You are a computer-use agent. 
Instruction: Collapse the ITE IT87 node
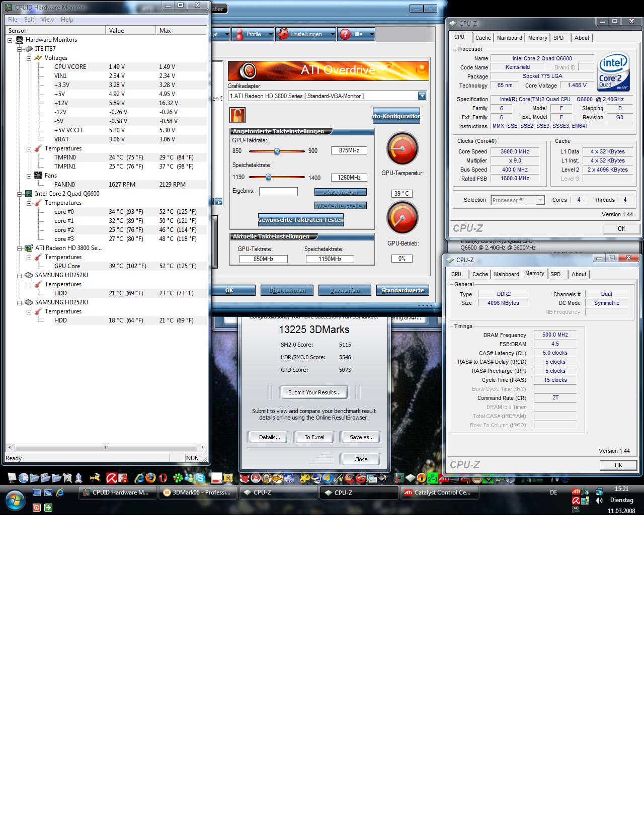pyautogui.click(x=19, y=49)
